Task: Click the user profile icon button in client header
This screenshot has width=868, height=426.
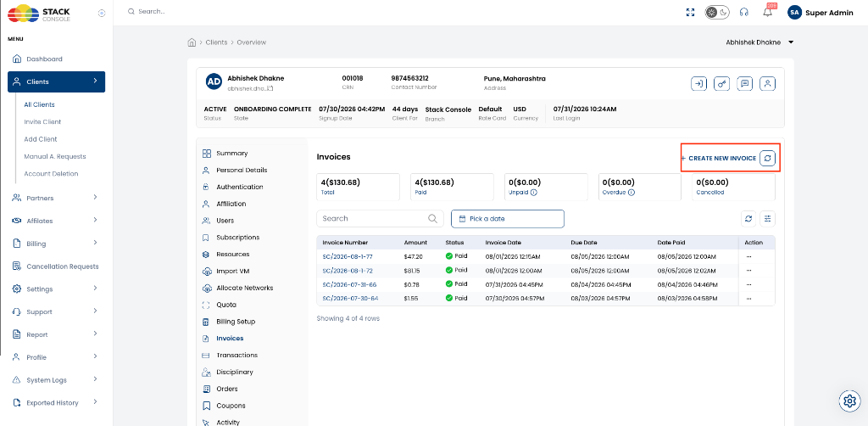Action: [x=768, y=84]
